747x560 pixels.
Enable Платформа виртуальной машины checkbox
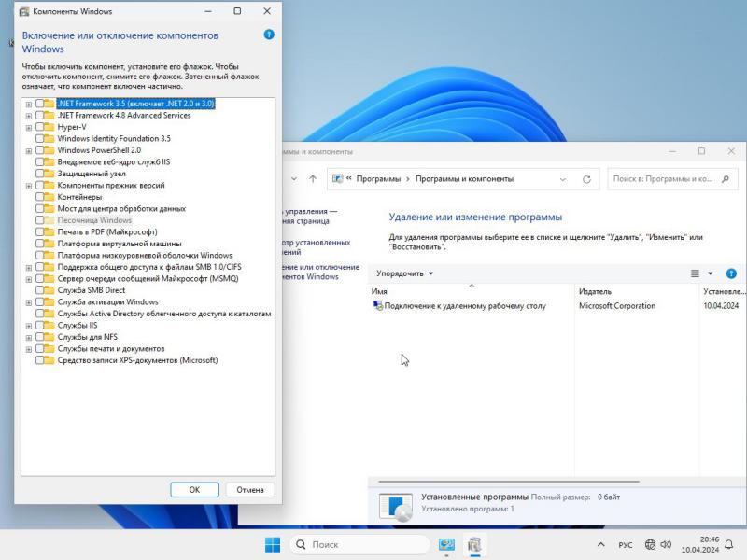tap(39, 244)
